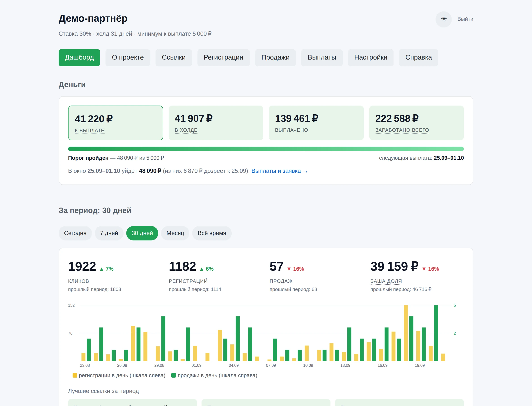
Task: Follow the Выплаты и заявка link
Action: pyautogui.click(x=279, y=171)
